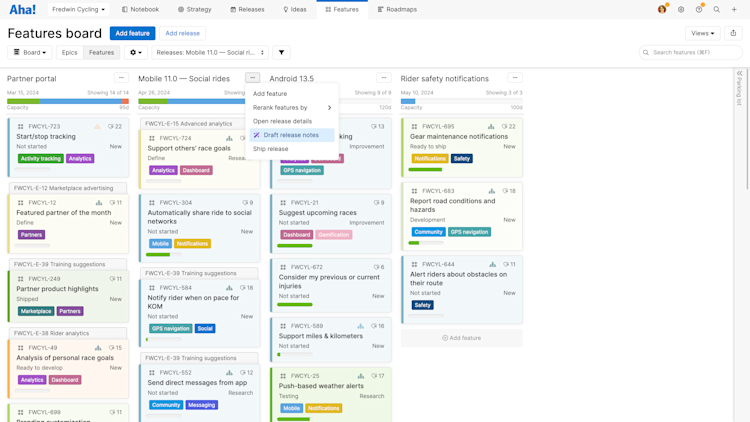Open the settings gear in top bar
Screen dimensions: 750x422
681,9
